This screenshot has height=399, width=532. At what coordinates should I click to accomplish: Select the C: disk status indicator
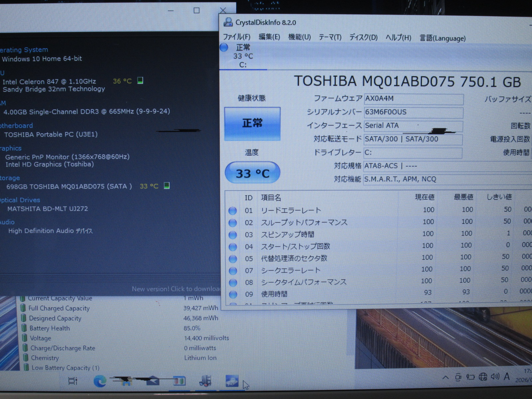[x=242, y=56]
